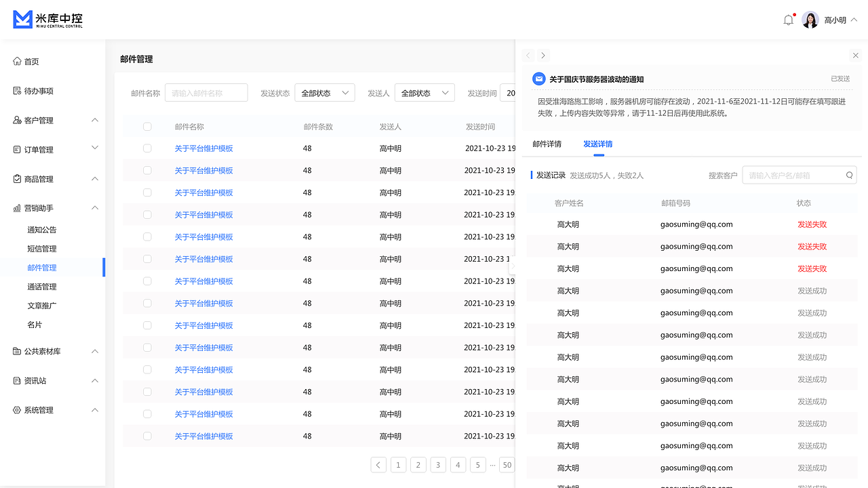Open the 发送状态 dropdown

tap(325, 93)
